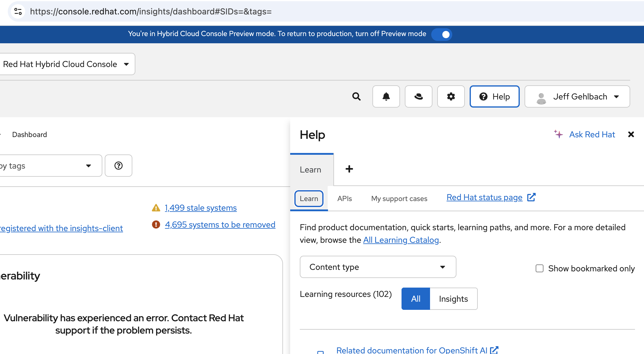The height and width of the screenshot is (354, 644).
Task: Select the Insights toggle option
Action: pos(453,299)
